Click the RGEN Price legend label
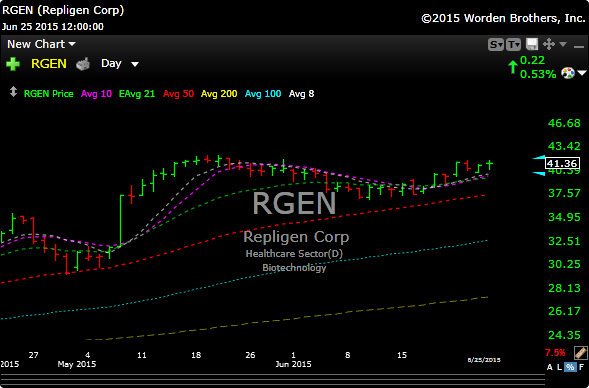Screen dimensions: 589x388 [48, 94]
